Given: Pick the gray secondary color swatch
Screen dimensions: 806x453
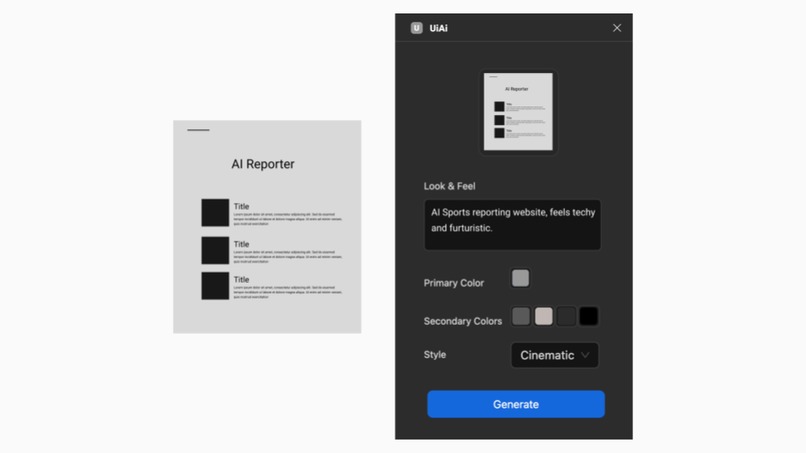Looking at the screenshot, I should coord(521,316).
